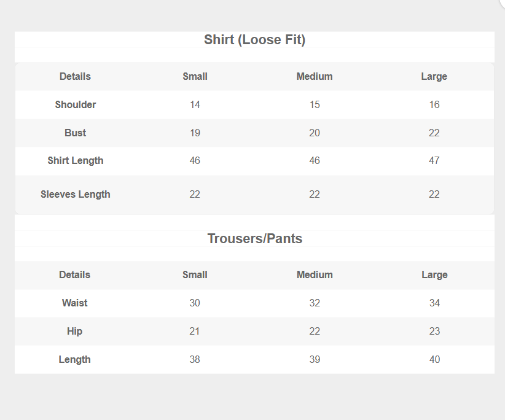The image size is (505, 420).
Task: Click the Shirt (Loose Fit) heading
Action: click(254, 40)
